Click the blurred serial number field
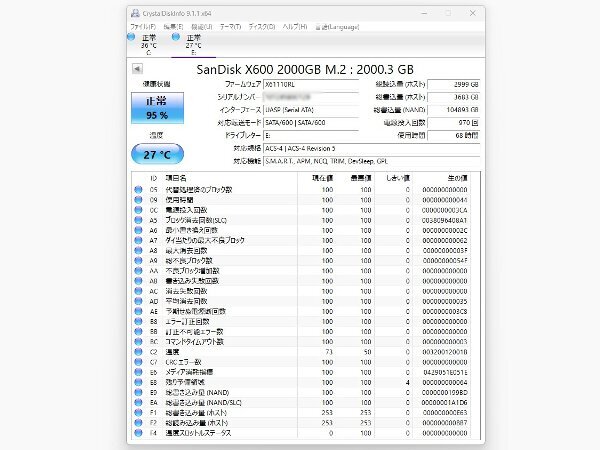Viewport: 600px width, 450px height. click(311, 97)
